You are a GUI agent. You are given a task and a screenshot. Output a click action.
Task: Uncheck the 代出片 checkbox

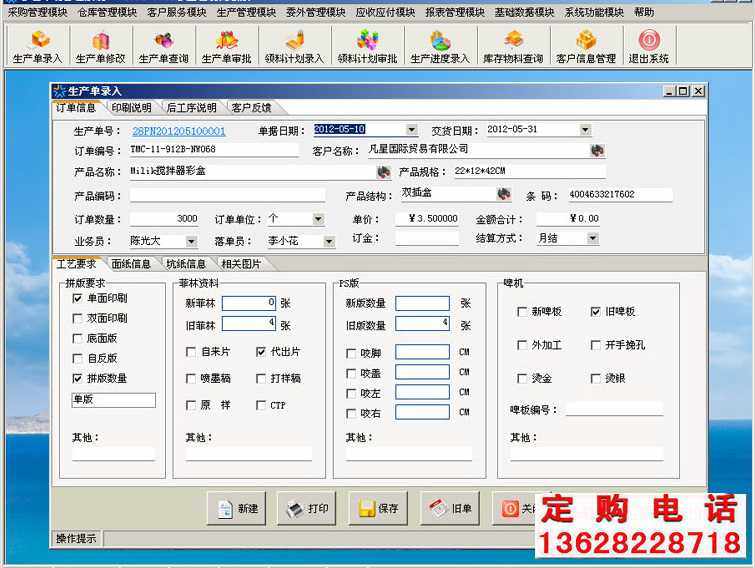pos(261,352)
